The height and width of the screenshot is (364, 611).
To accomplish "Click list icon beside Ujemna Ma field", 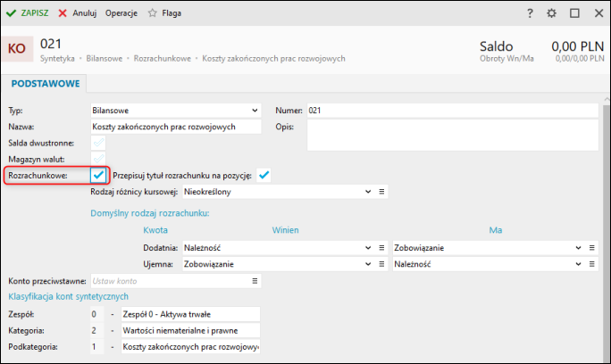I will 590,264.
